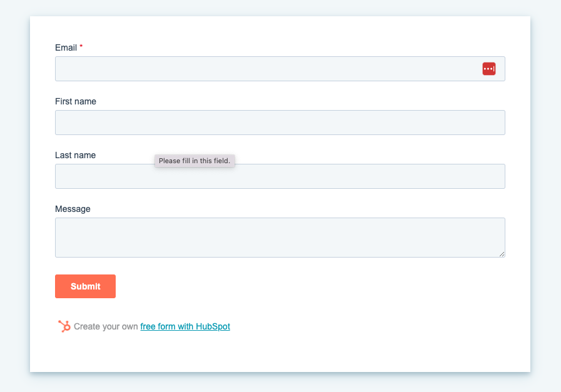Click the Submit button
This screenshot has width=561, height=392.
pyautogui.click(x=85, y=286)
